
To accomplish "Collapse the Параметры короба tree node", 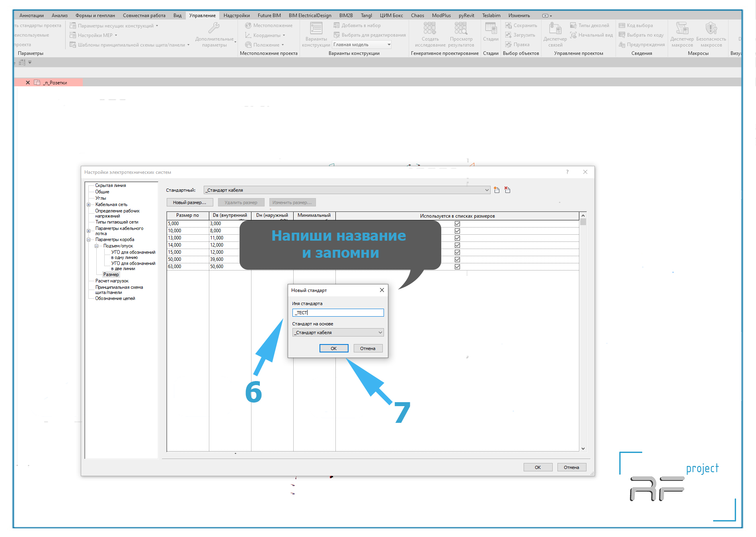I will point(88,239).
